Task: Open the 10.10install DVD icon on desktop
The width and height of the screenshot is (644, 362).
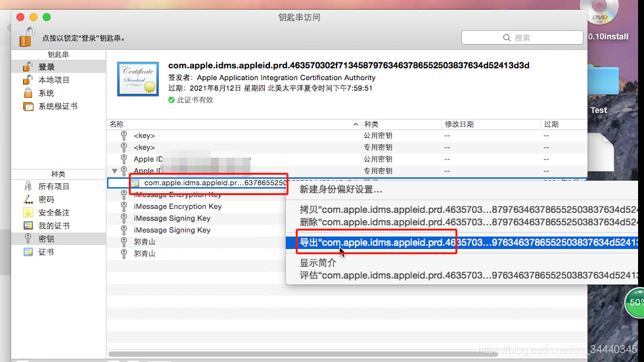Action: [x=600, y=11]
